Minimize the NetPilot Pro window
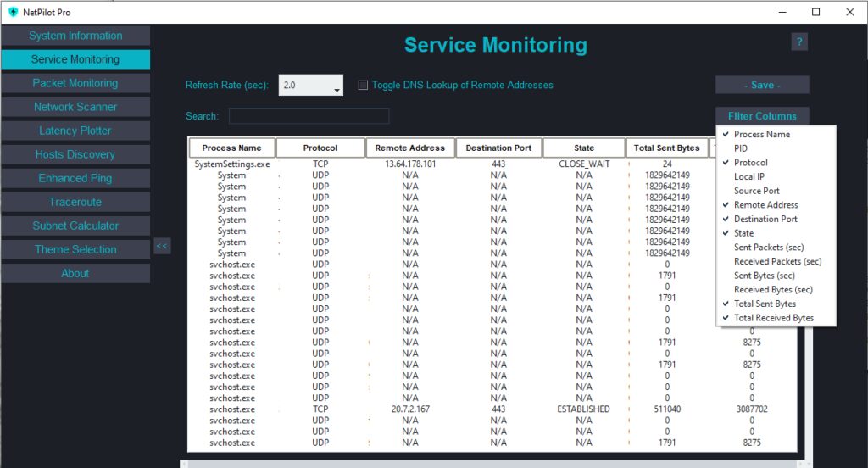 pos(782,12)
